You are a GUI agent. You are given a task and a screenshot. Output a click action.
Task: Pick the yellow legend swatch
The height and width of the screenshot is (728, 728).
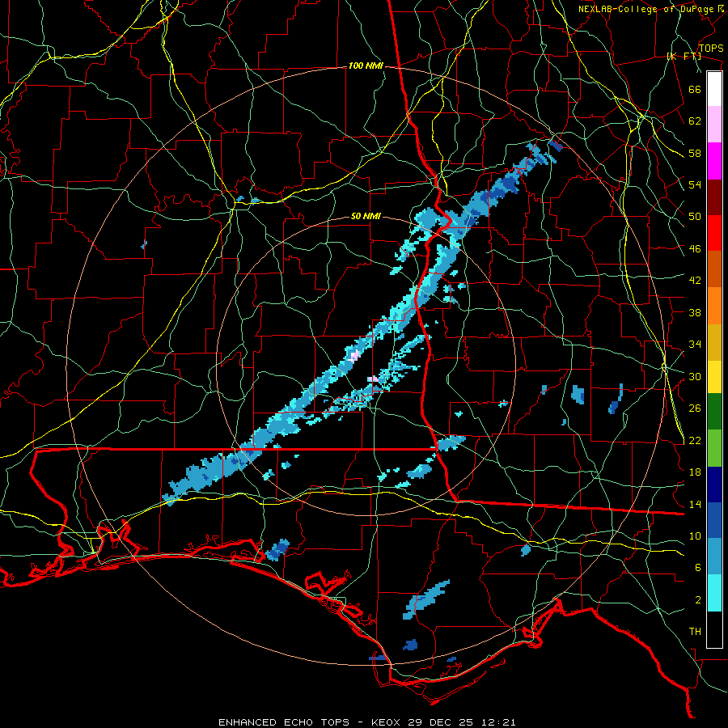click(714, 377)
